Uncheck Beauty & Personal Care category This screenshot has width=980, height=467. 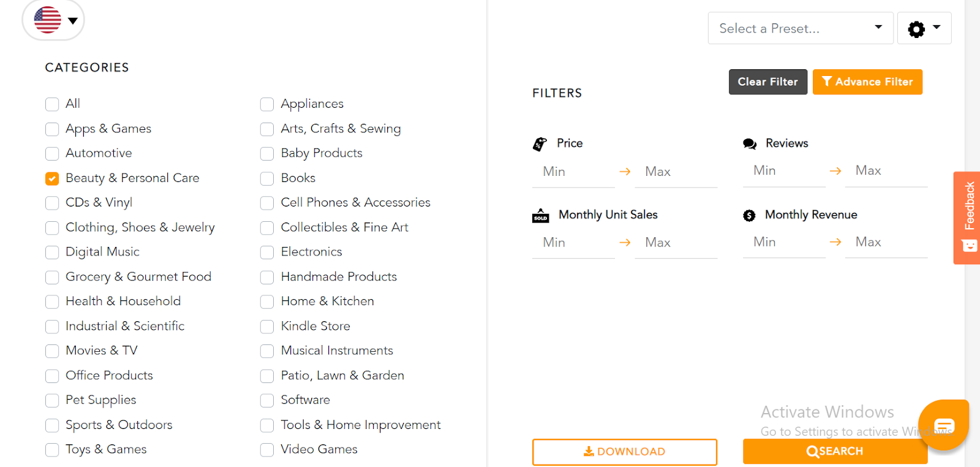[52, 178]
